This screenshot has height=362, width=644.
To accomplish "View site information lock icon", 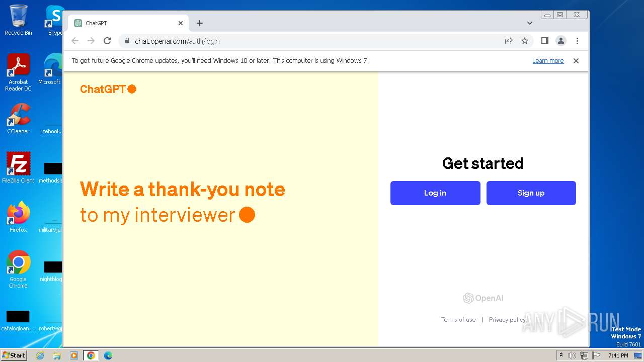I will 127,41.
